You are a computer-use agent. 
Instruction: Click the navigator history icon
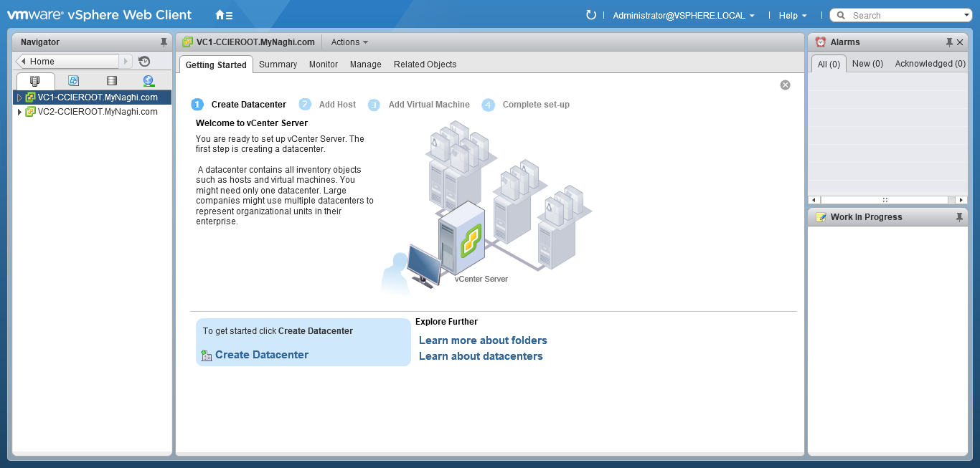pyautogui.click(x=144, y=62)
